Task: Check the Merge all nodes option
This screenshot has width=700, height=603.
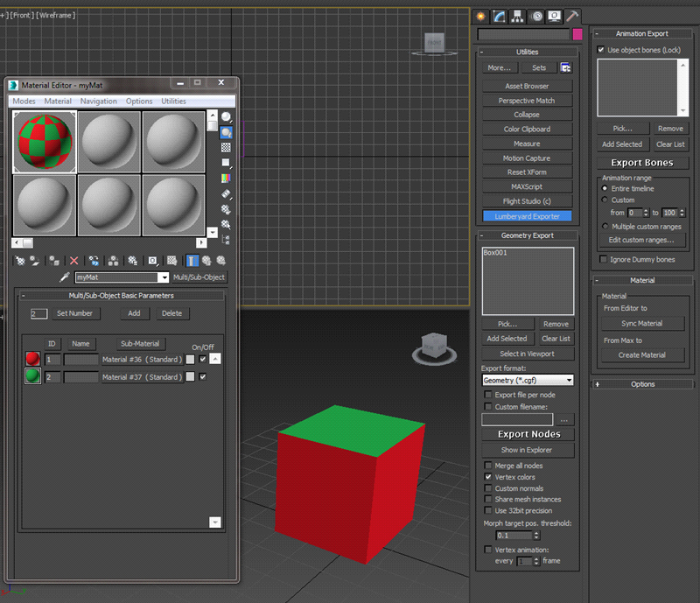Action: pos(488,466)
